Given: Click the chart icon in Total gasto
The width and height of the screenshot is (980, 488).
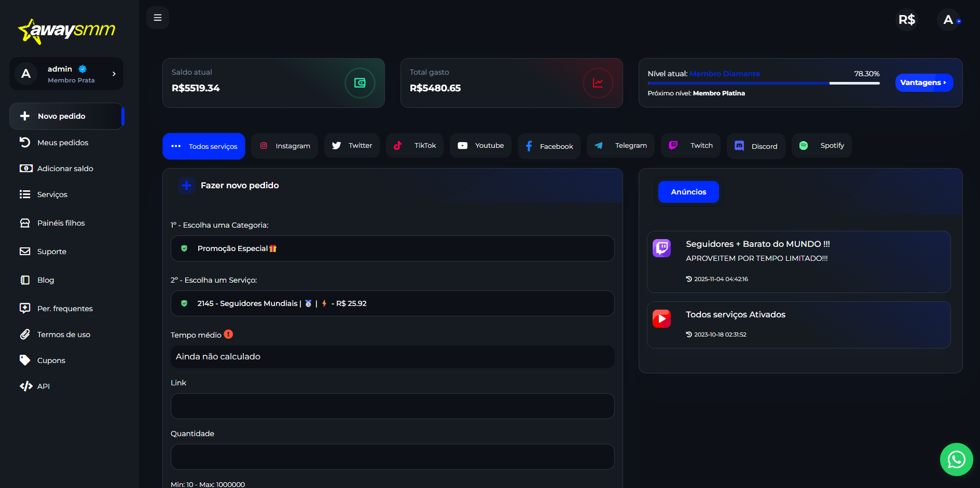Looking at the screenshot, I should click(x=598, y=83).
